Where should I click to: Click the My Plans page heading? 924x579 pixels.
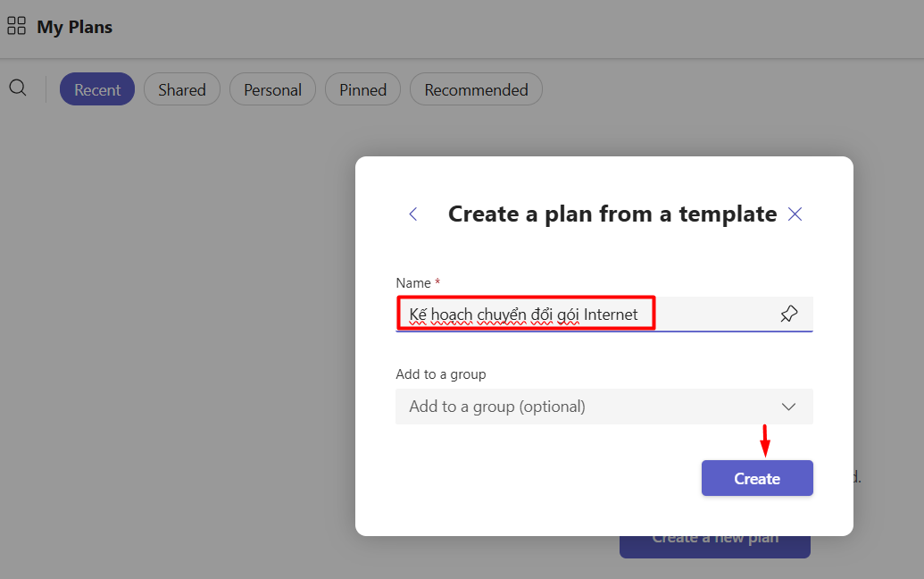(74, 27)
